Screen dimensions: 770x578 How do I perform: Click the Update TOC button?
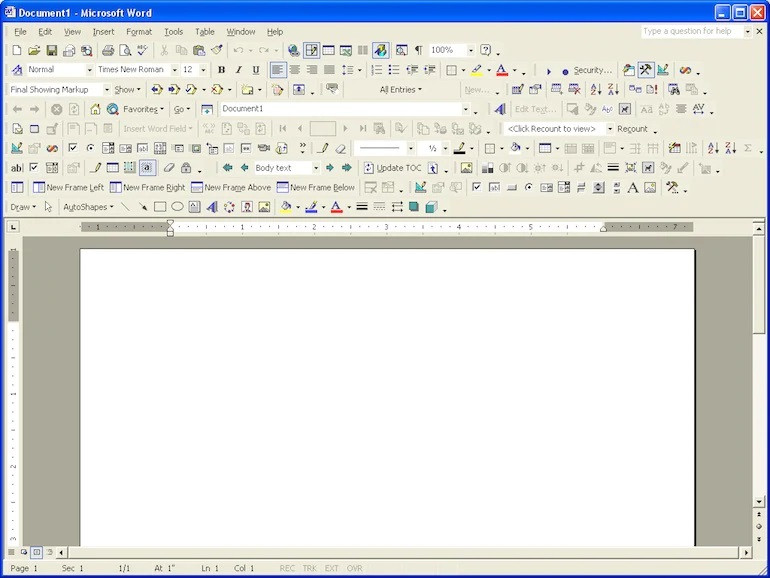coord(392,168)
